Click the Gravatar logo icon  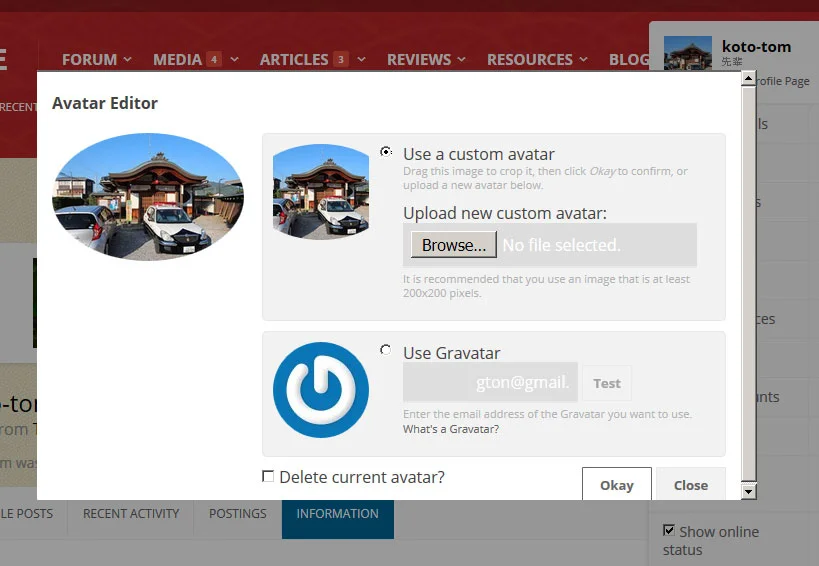321,390
